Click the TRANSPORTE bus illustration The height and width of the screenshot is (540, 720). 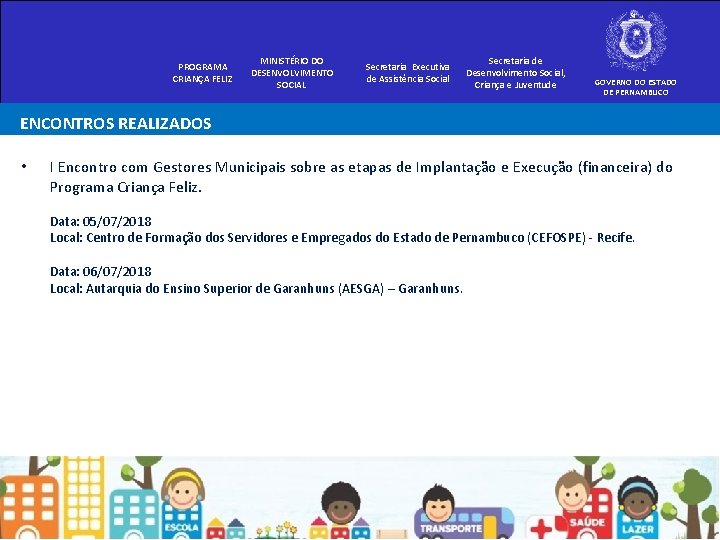pos(464,523)
